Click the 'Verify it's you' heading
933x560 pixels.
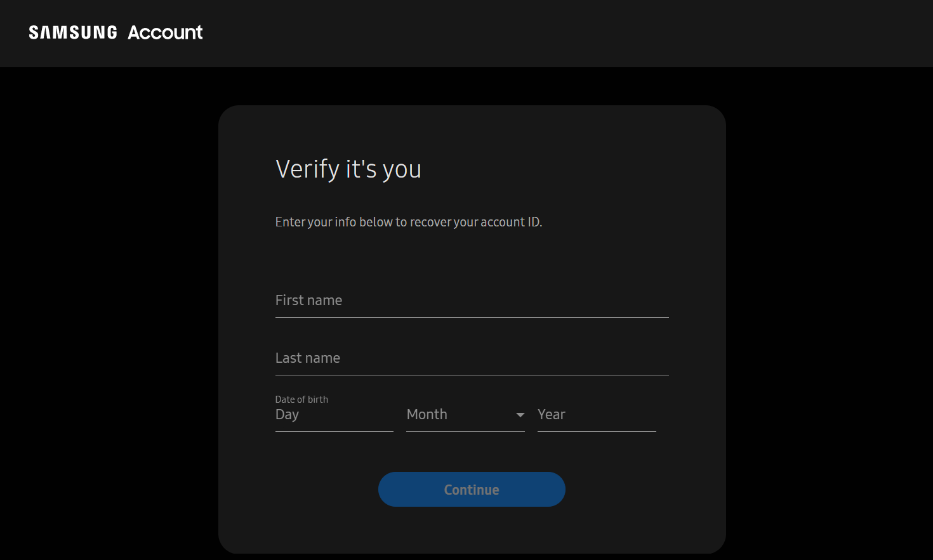click(x=348, y=169)
